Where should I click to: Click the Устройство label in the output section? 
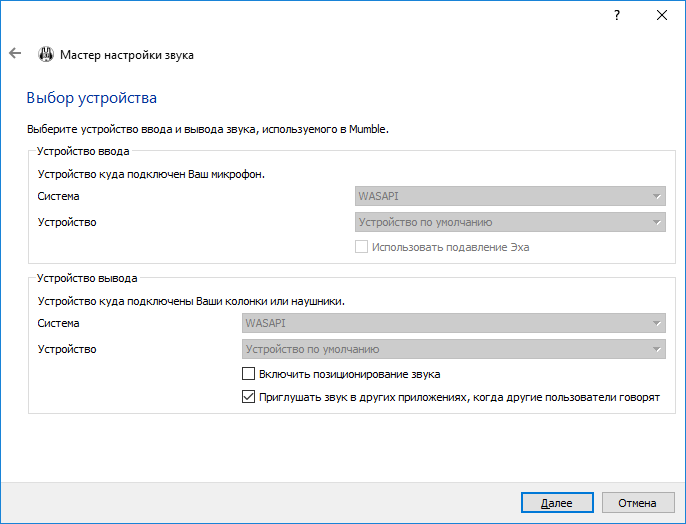click(66, 349)
